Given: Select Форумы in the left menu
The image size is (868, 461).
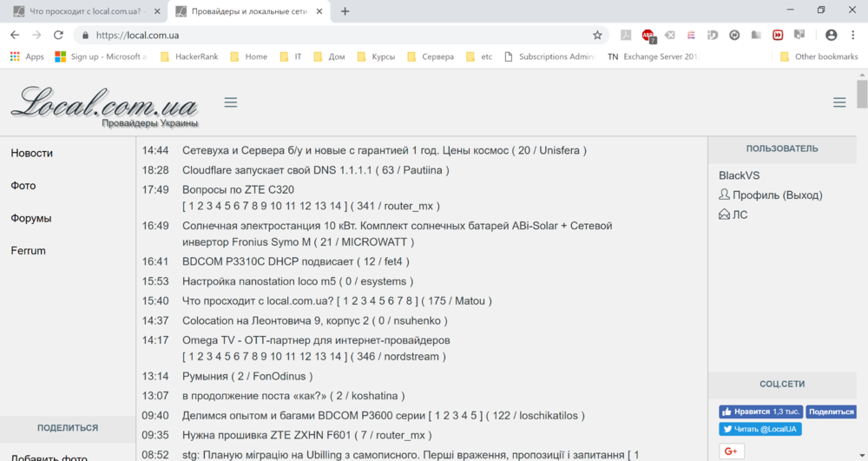Looking at the screenshot, I should (31, 218).
